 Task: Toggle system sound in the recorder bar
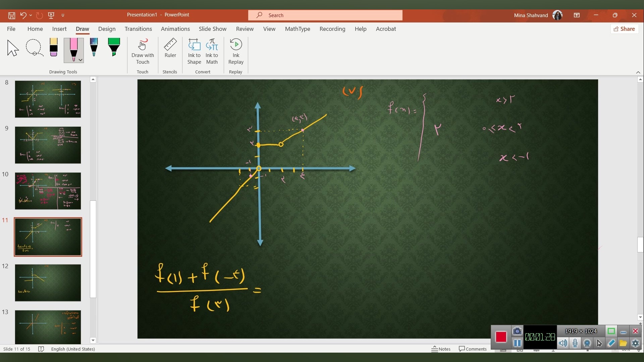563,343
